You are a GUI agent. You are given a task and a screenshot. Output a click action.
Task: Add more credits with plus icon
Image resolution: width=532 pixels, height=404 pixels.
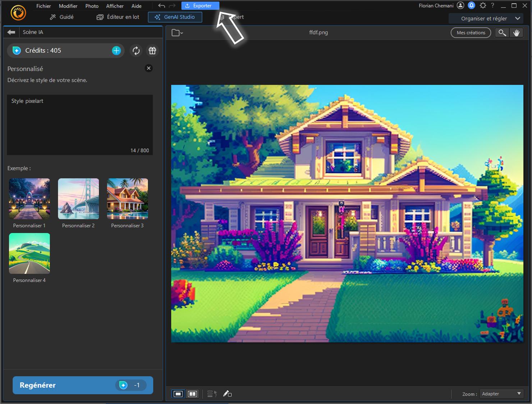coord(116,51)
